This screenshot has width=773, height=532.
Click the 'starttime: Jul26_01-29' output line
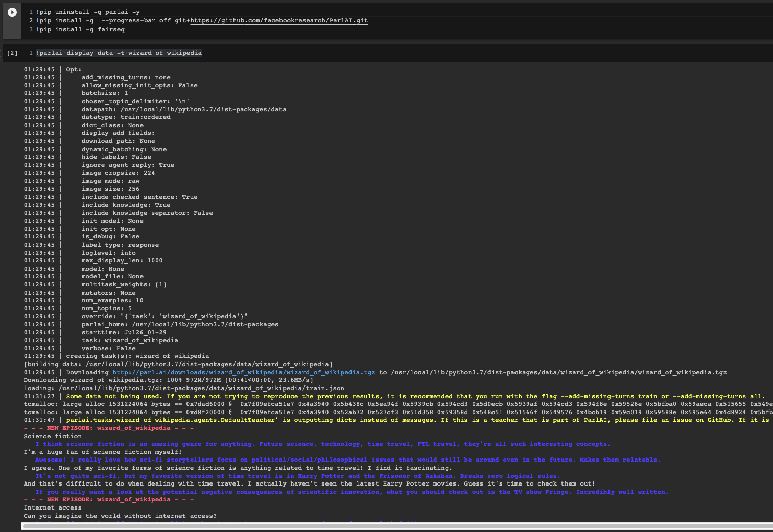point(124,332)
